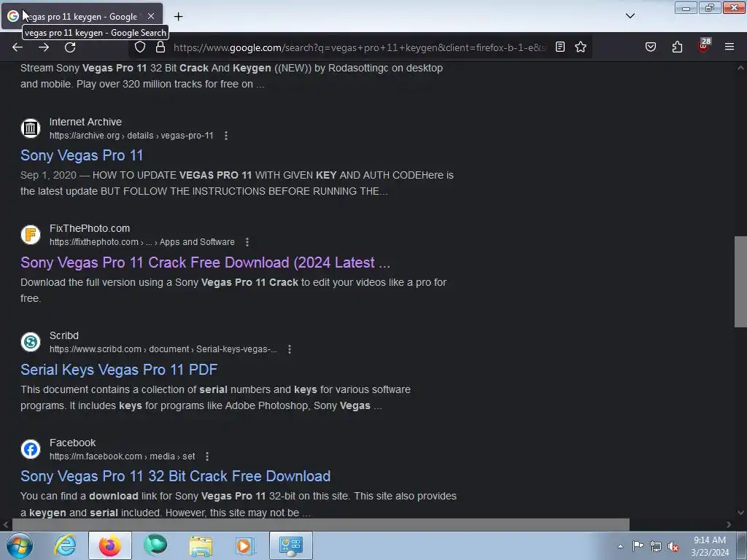Click the FixThePhoto.com site name
The height and width of the screenshot is (560, 747).
[90, 228]
